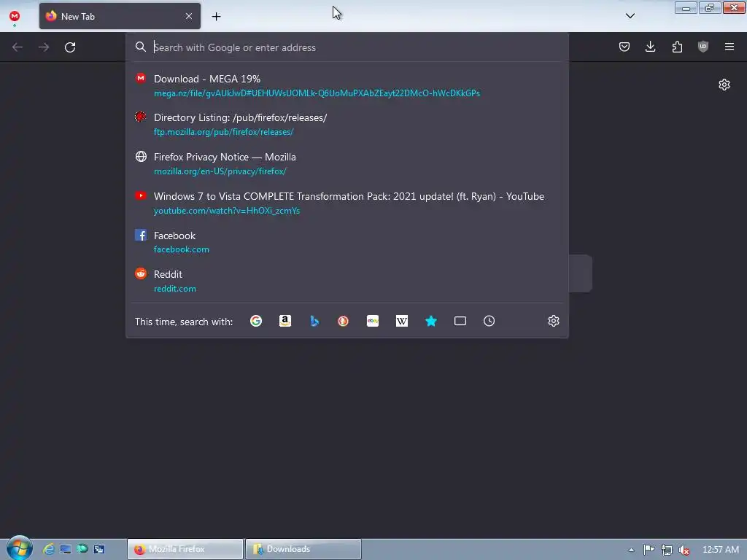Viewport: 747px width, 560px height.
Task: Open the list all tabs chevron
Action: point(630,16)
